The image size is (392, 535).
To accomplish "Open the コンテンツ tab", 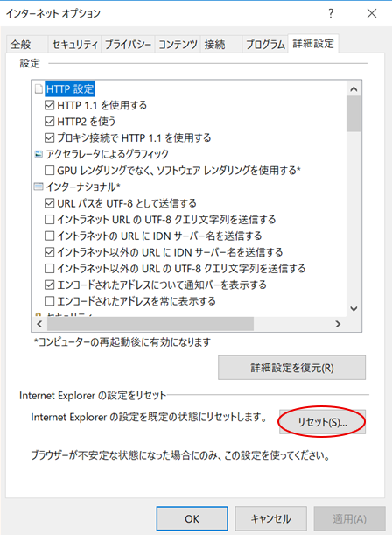I will click(x=178, y=45).
